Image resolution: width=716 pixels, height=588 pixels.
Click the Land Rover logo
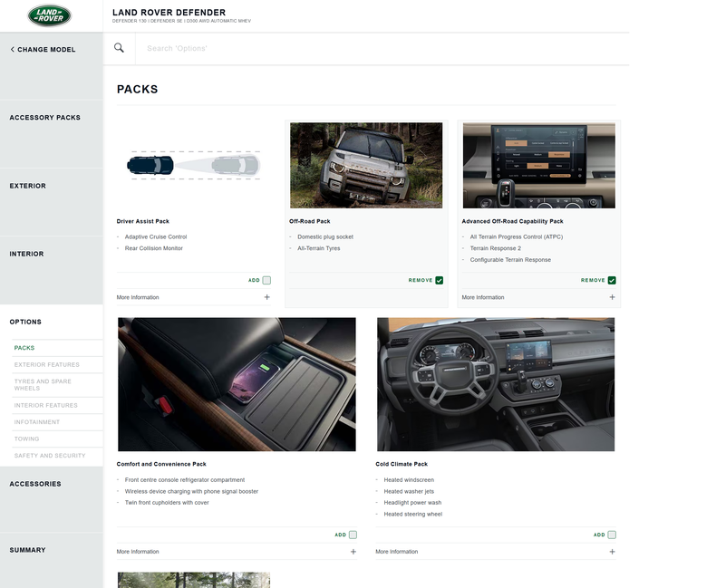tap(49, 15)
